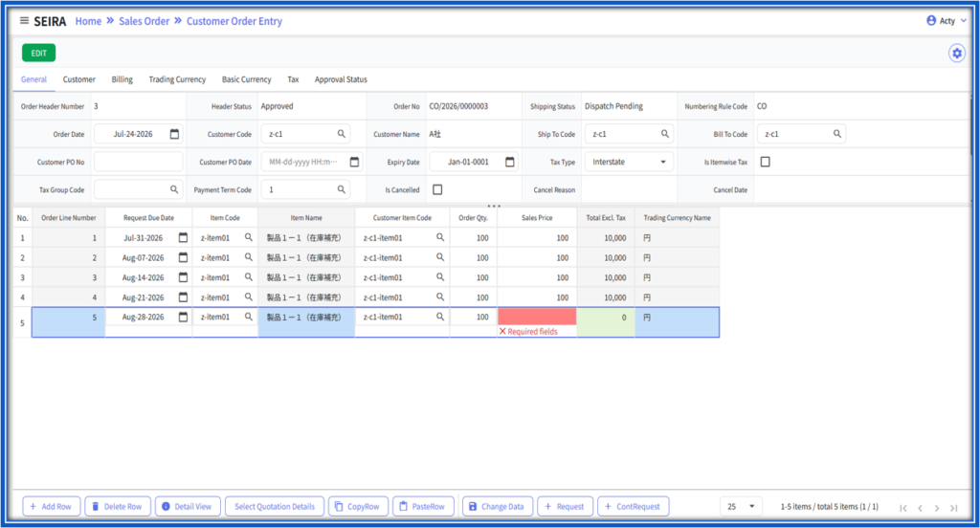Click the ContRequest button
980x528 pixels.
point(634,506)
